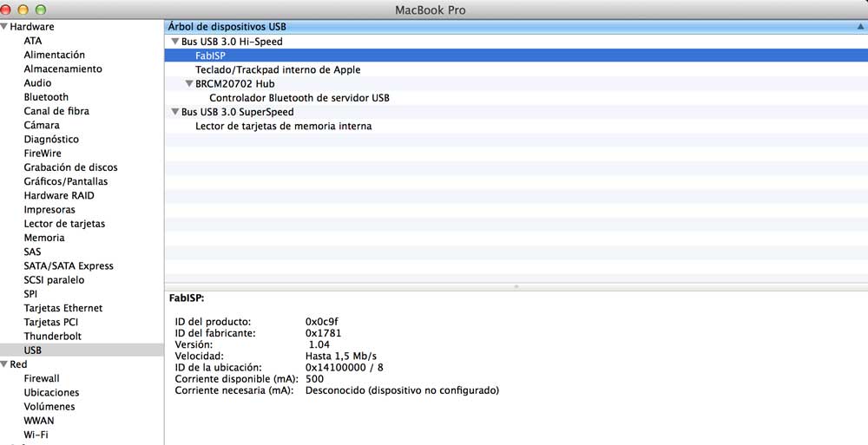Open Hardware RAID entry
Image resolution: width=868 pixels, height=445 pixels.
click(x=59, y=195)
